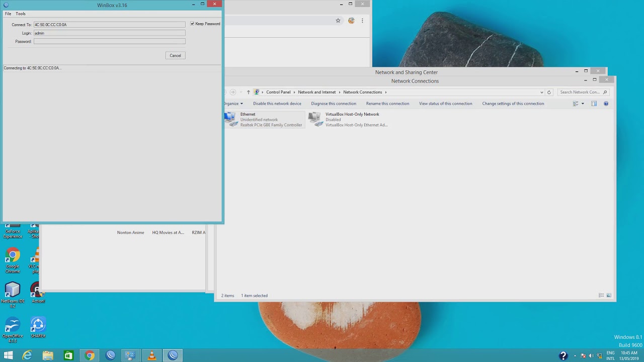Focus the Search Network Connections box
Viewport: 644px width, 362px height.
584,92
